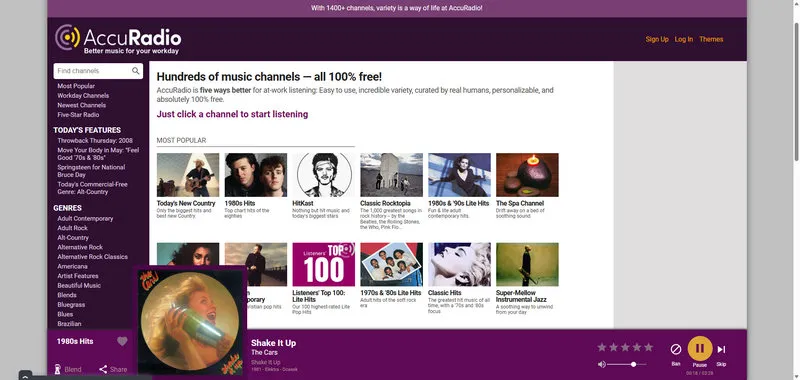800x380 pixels.
Task: Play Classic Rocktopia channel thumbnail
Action: [x=391, y=175]
